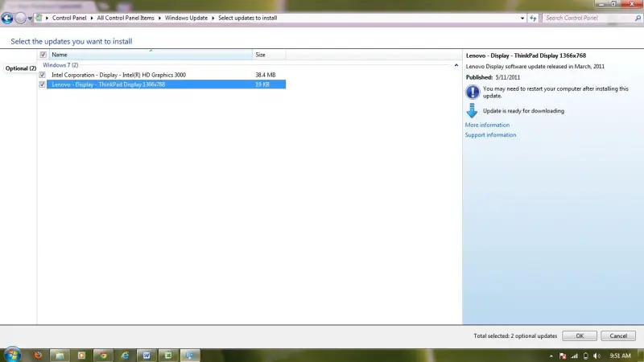Select Lenovo ThinkPad Display 1366x768 row
Screen dimensions: 644x362
(166, 84)
